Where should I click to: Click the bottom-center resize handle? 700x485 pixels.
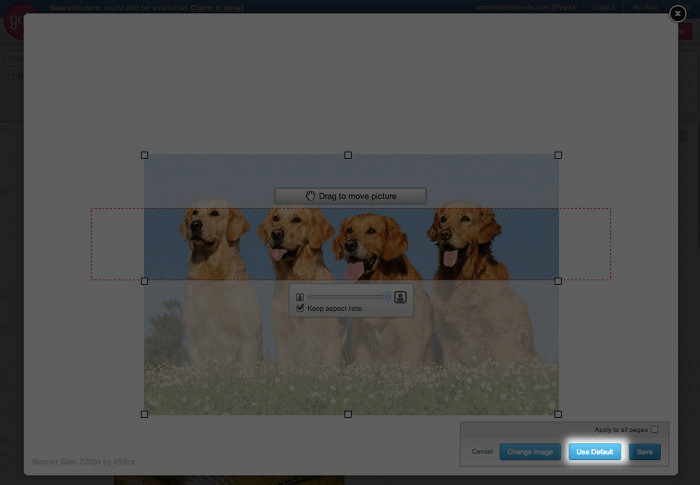click(x=348, y=414)
